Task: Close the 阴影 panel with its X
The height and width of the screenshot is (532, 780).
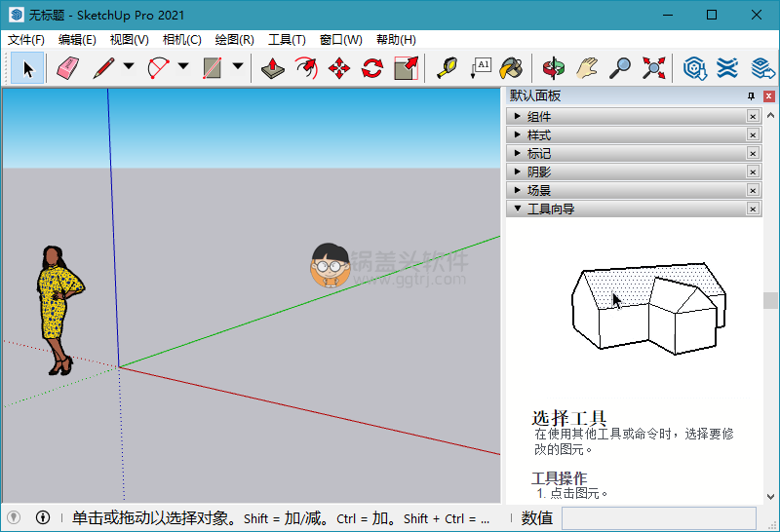Action: tap(753, 171)
